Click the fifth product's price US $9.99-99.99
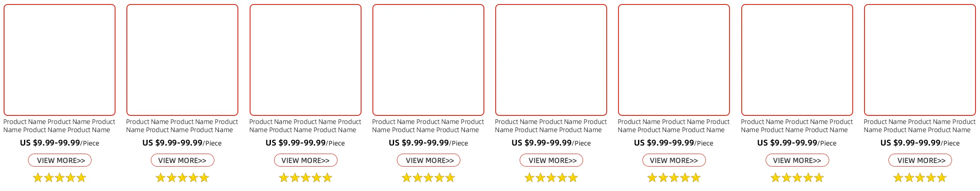Image resolution: width=980 pixels, height=191 pixels. [542, 143]
